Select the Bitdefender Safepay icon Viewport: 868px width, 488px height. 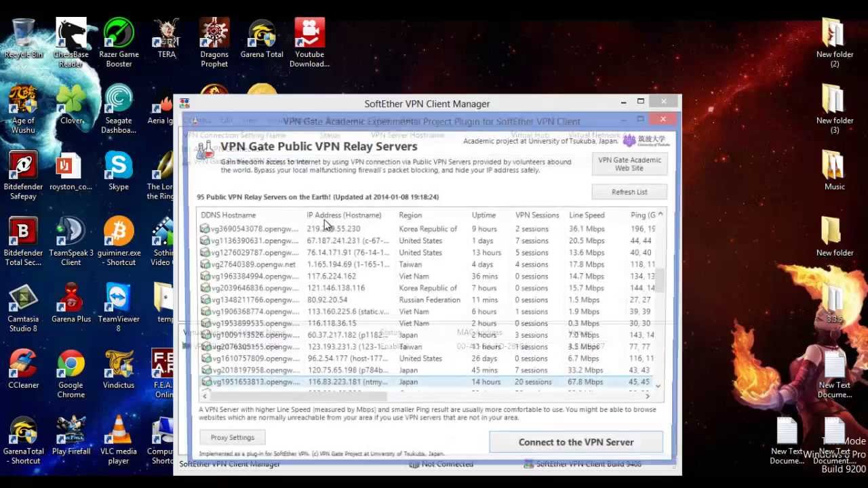point(23,176)
